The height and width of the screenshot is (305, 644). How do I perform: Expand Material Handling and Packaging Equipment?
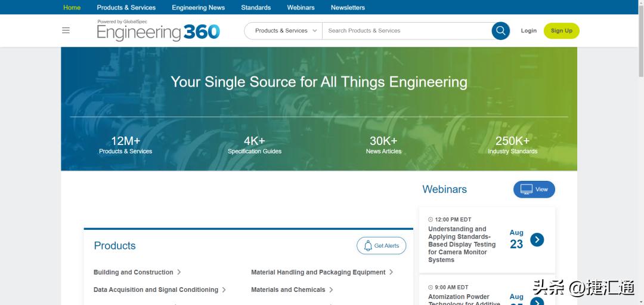pyautogui.click(x=391, y=272)
